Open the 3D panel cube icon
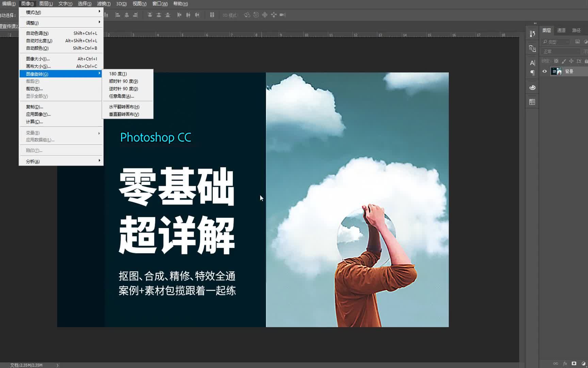This screenshot has height=368, width=588. click(x=533, y=48)
